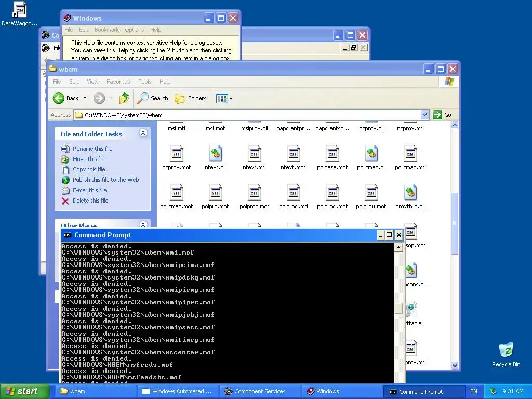Click the Start button
The width and height of the screenshot is (532, 399).
click(x=24, y=392)
